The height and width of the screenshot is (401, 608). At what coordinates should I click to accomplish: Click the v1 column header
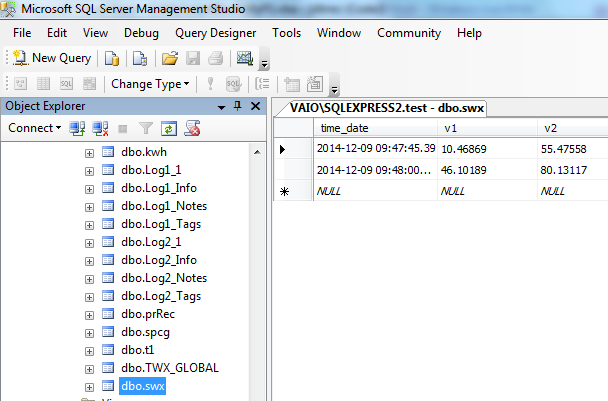pyautogui.click(x=487, y=128)
